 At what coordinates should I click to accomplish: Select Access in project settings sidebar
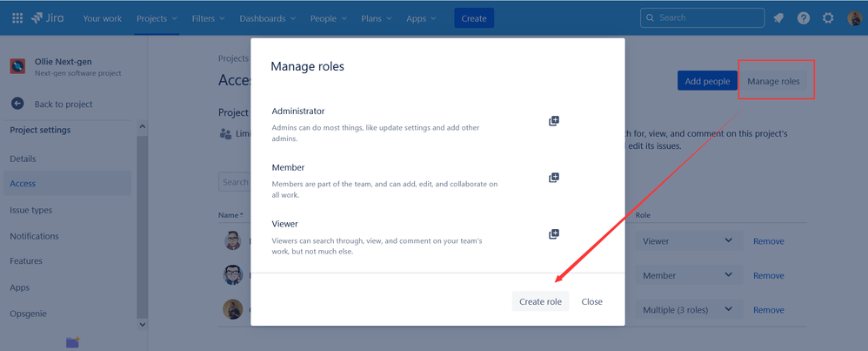tap(68, 184)
